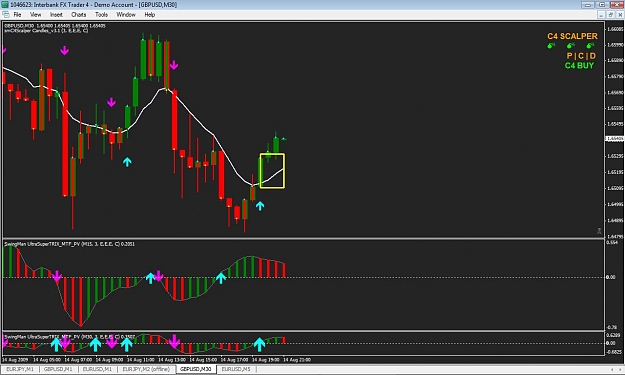Click middle green signal icon under C4 SCALPER
This screenshot has height=375, width=625.
571,46
